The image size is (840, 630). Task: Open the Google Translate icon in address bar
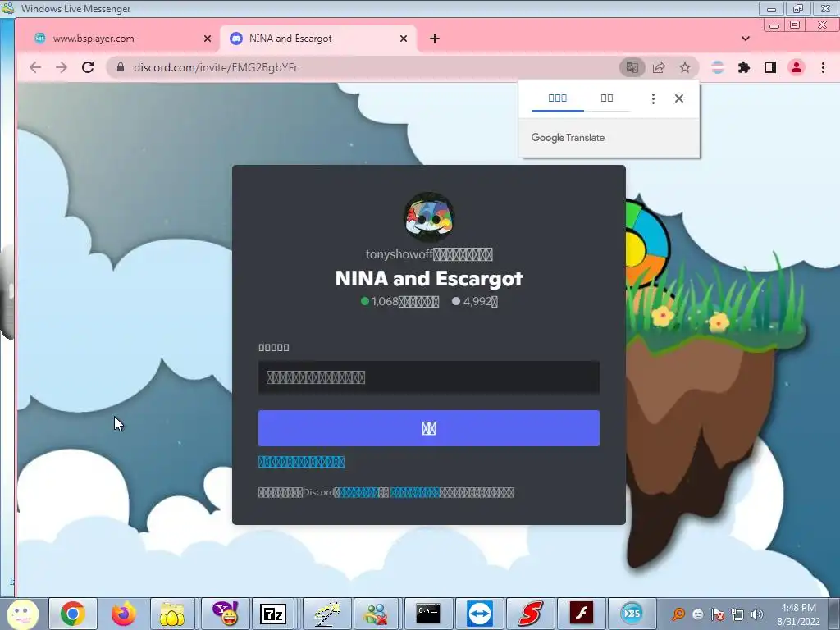pyautogui.click(x=632, y=67)
